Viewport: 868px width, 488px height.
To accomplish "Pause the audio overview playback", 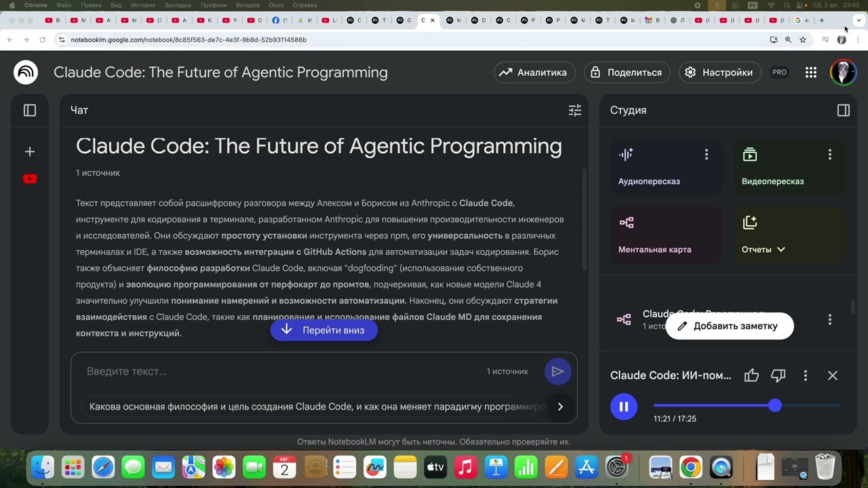I will click(x=624, y=407).
